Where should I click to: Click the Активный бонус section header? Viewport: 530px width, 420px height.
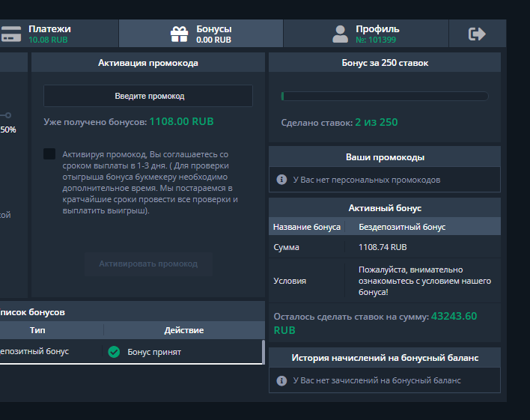tap(385, 208)
